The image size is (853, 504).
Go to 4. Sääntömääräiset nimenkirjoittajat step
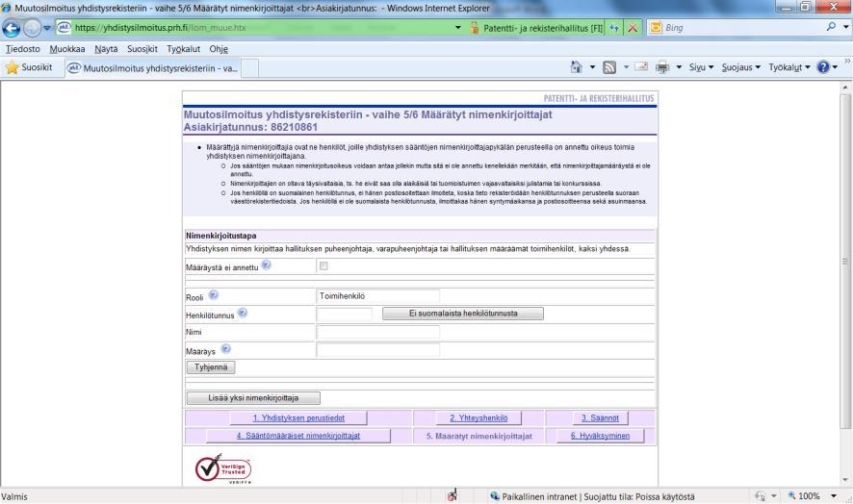pos(298,436)
